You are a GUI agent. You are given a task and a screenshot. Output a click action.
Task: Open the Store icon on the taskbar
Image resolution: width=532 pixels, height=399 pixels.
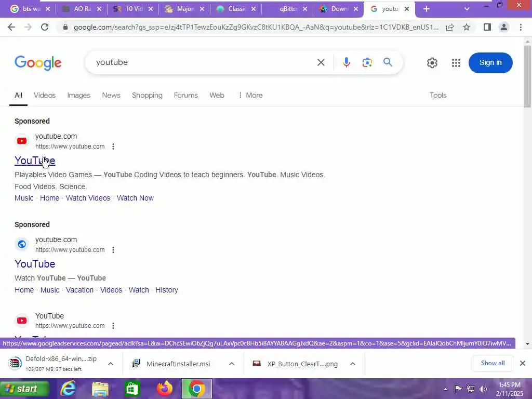click(x=132, y=389)
